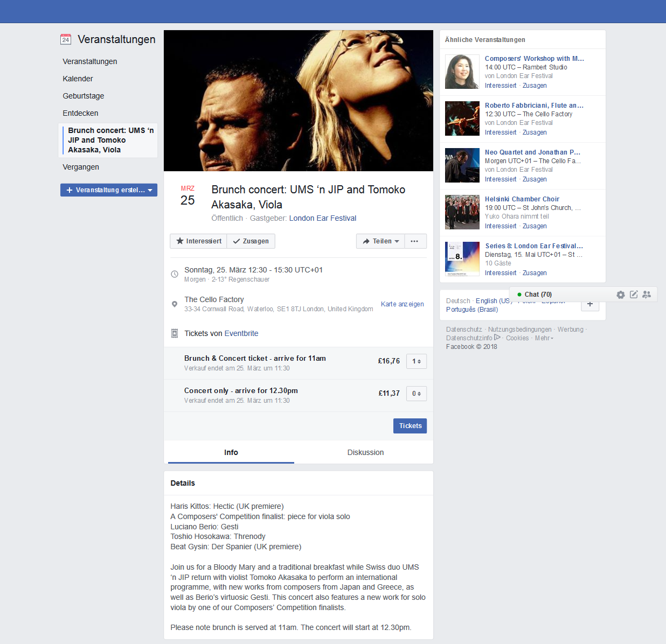Viewport: 666px width, 644px height.
Task: Add a language with the plus button
Action: point(590,304)
